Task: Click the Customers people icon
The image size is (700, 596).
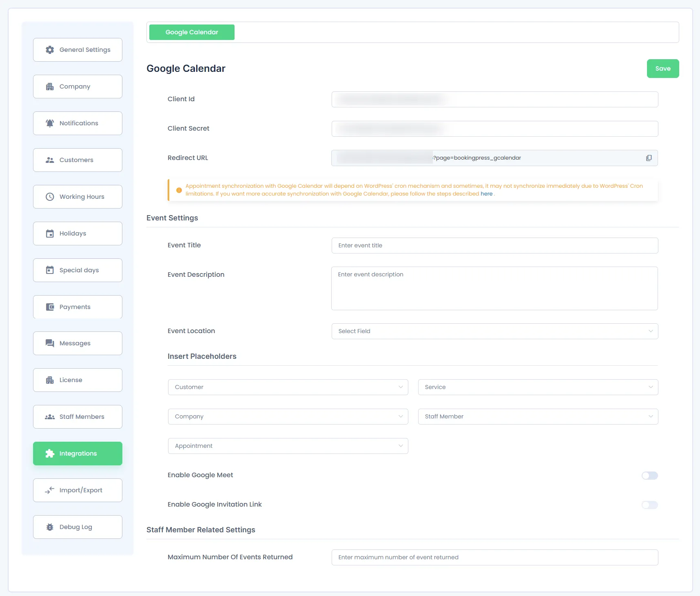Action: pos(50,160)
